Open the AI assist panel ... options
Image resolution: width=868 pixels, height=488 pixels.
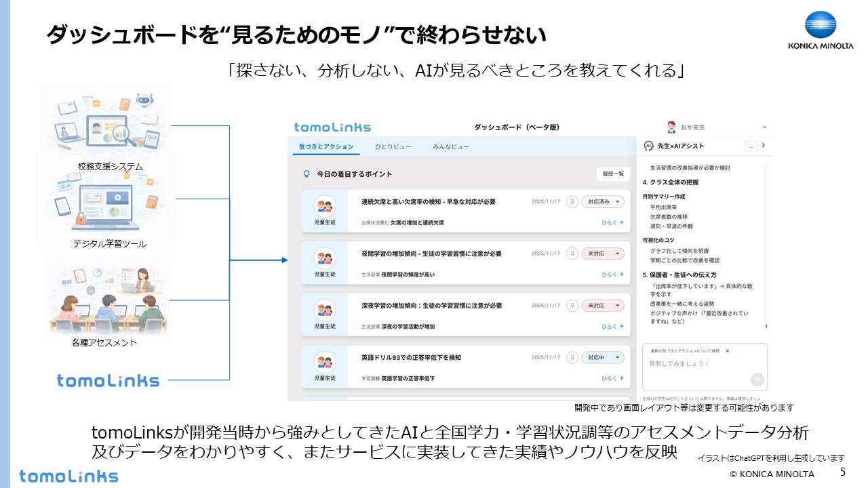(751, 146)
